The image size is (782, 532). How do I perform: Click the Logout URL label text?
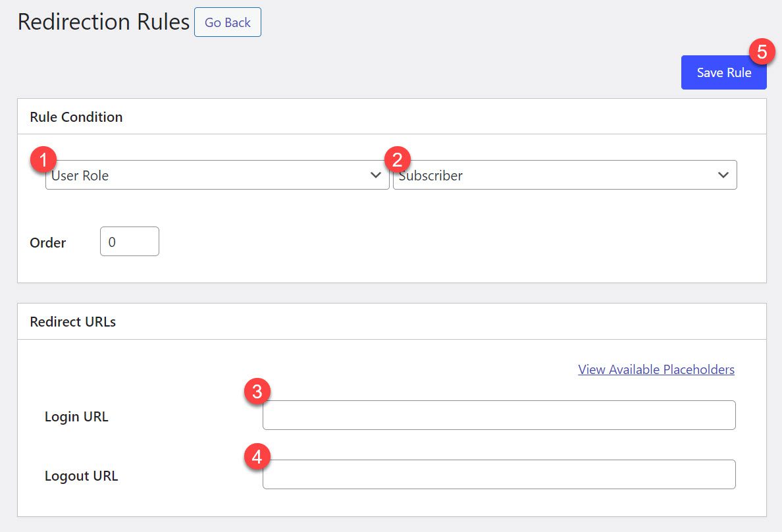[x=81, y=476]
